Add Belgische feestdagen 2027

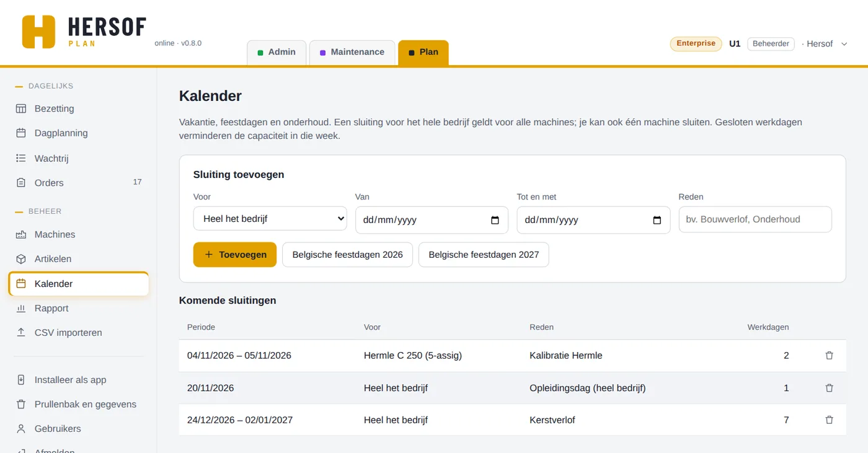(484, 255)
